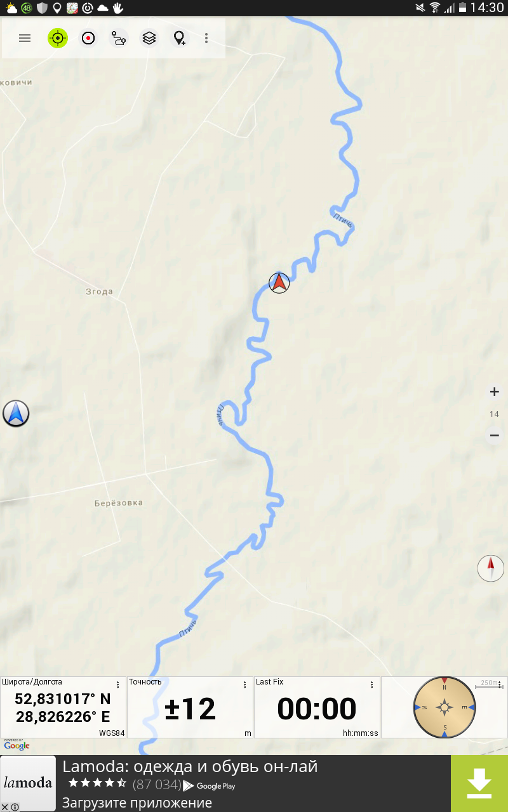
Task: Tap the red position arrow on the map
Action: [279, 282]
